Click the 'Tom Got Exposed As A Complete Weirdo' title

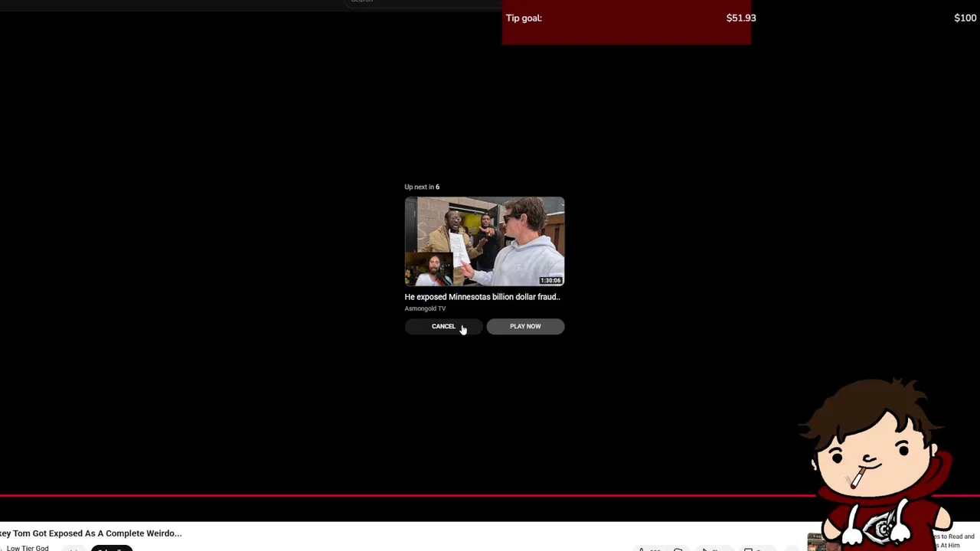(91, 533)
